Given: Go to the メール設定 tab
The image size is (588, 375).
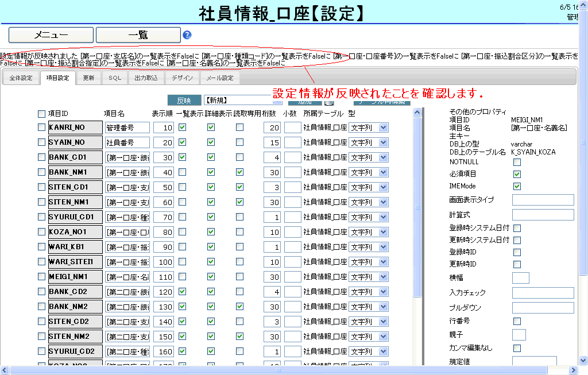Looking at the screenshot, I should coord(219,78).
